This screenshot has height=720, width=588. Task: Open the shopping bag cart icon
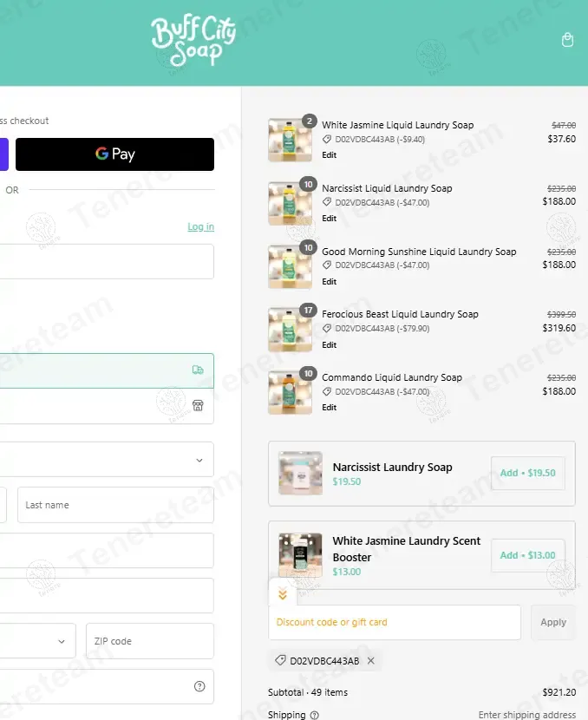click(567, 40)
